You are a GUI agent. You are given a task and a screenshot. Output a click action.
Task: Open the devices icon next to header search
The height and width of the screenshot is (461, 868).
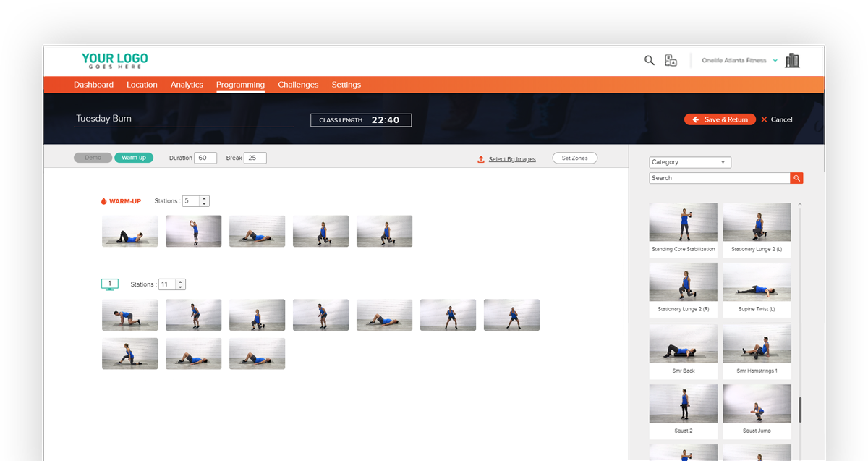[671, 61]
